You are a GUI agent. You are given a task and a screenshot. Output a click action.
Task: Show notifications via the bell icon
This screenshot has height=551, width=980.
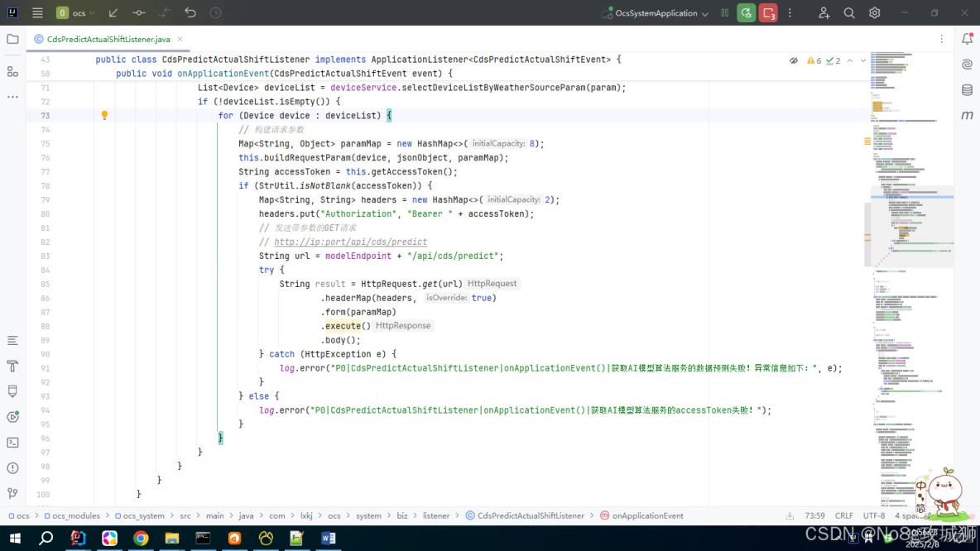point(966,38)
